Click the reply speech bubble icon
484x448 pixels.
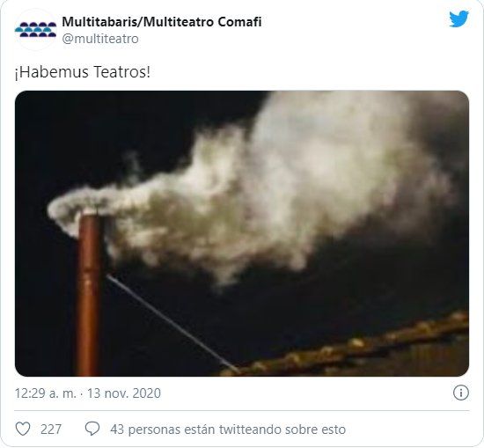point(92,429)
